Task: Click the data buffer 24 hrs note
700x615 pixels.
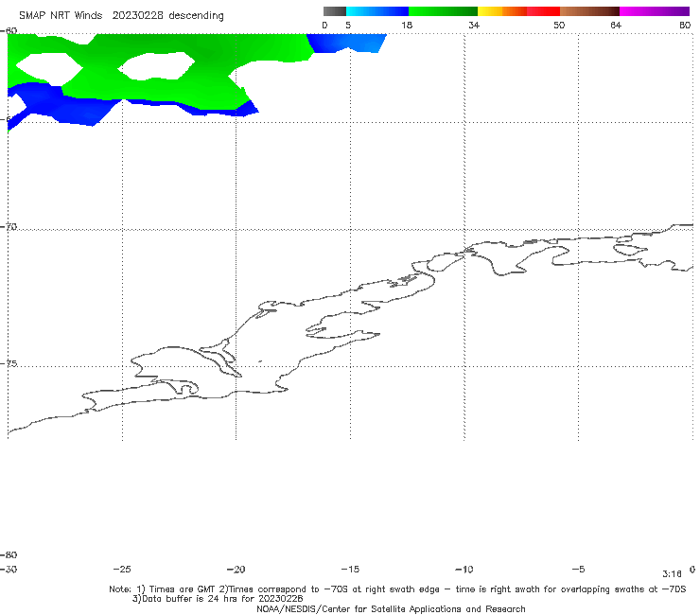Action: [218, 599]
